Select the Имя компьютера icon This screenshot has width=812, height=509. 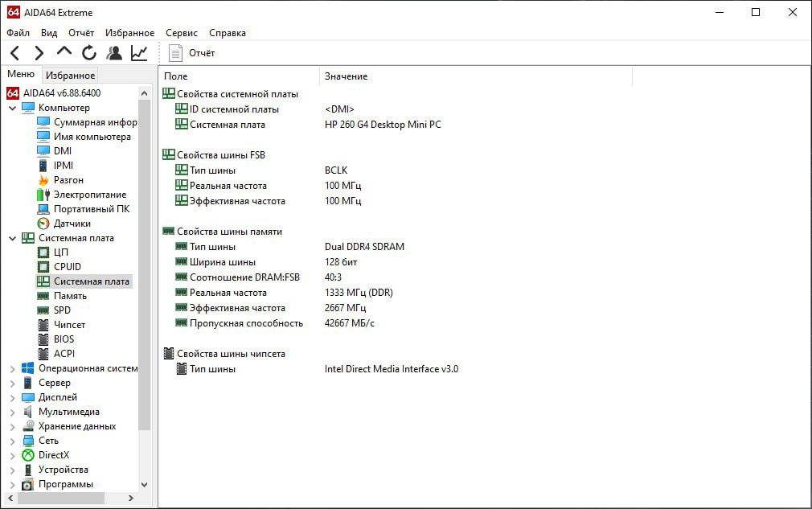point(43,137)
